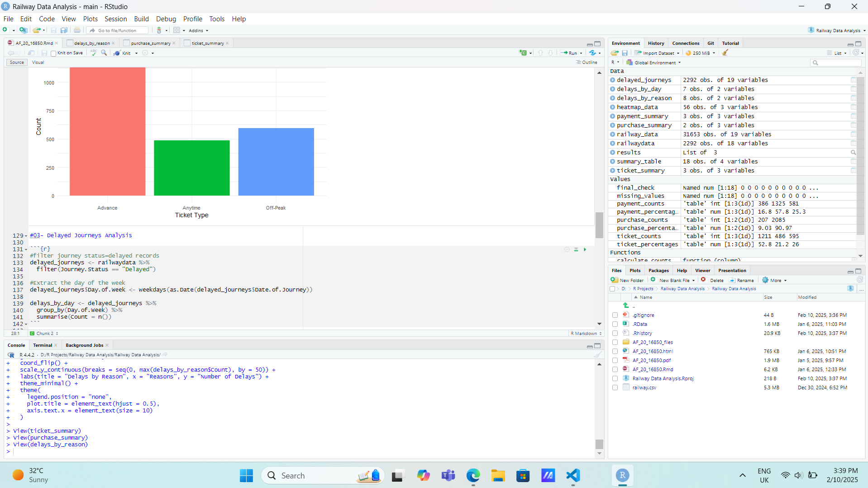
Task: Insert a new code chunk icon
Action: click(x=523, y=53)
